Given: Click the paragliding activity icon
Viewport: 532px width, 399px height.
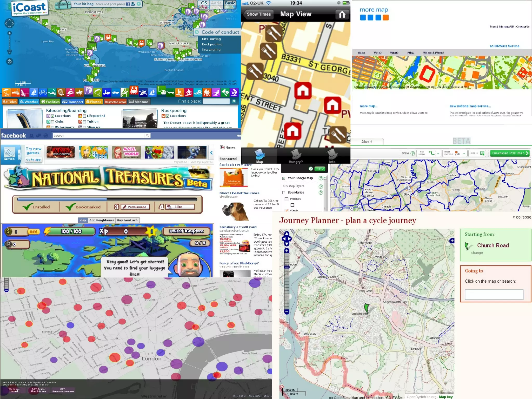Looking at the screenshot, I should (98, 92).
